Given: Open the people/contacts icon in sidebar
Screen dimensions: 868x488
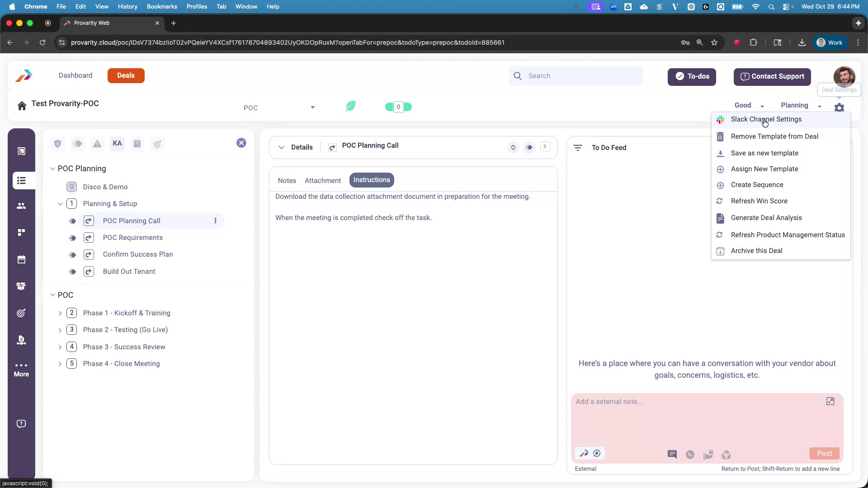Looking at the screenshot, I should coord(21,206).
